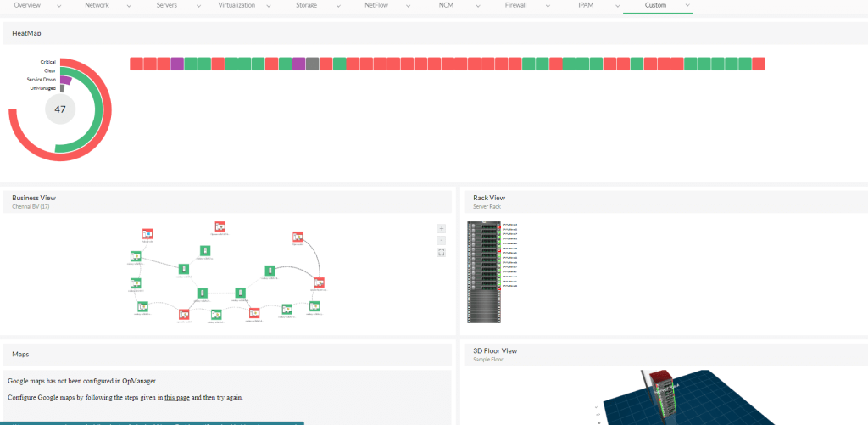Open the NetFlow tab
This screenshot has height=425, width=868.
tap(376, 5)
